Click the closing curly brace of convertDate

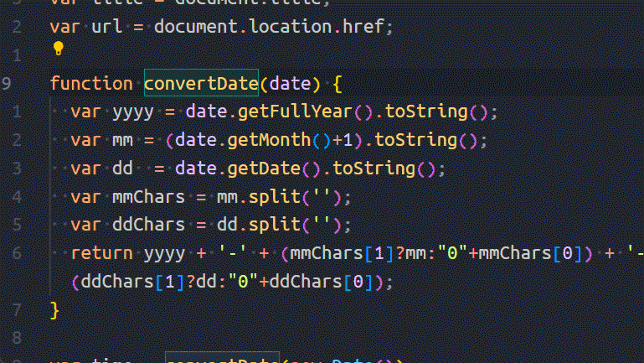[x=55, y=310]
